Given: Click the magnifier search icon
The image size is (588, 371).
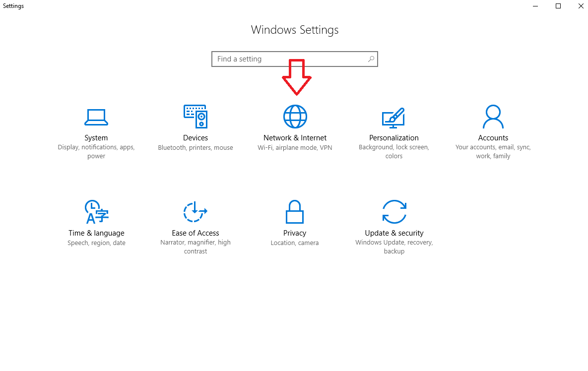Looking at the screenshot, I should point(371,59).
